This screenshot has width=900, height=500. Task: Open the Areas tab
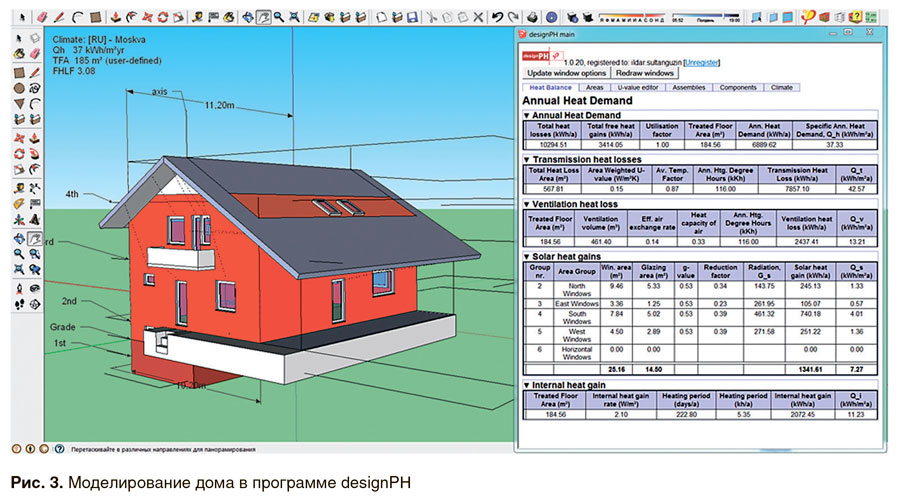(595, 88)
